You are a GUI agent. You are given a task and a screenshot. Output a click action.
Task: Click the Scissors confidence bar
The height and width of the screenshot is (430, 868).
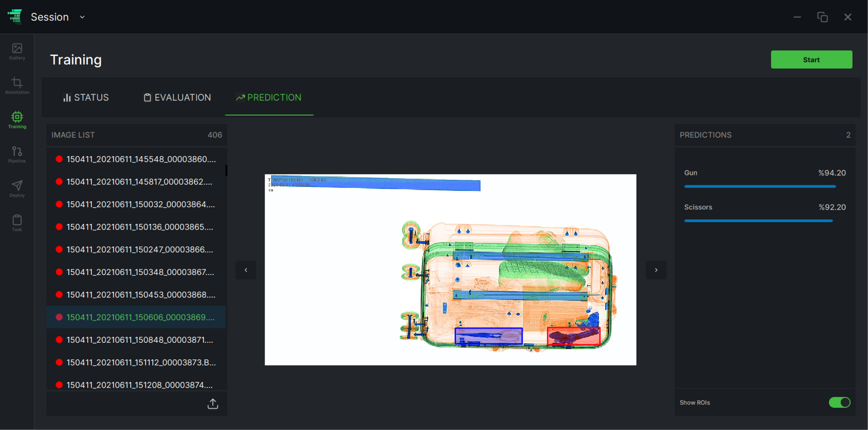click(758, 221)
